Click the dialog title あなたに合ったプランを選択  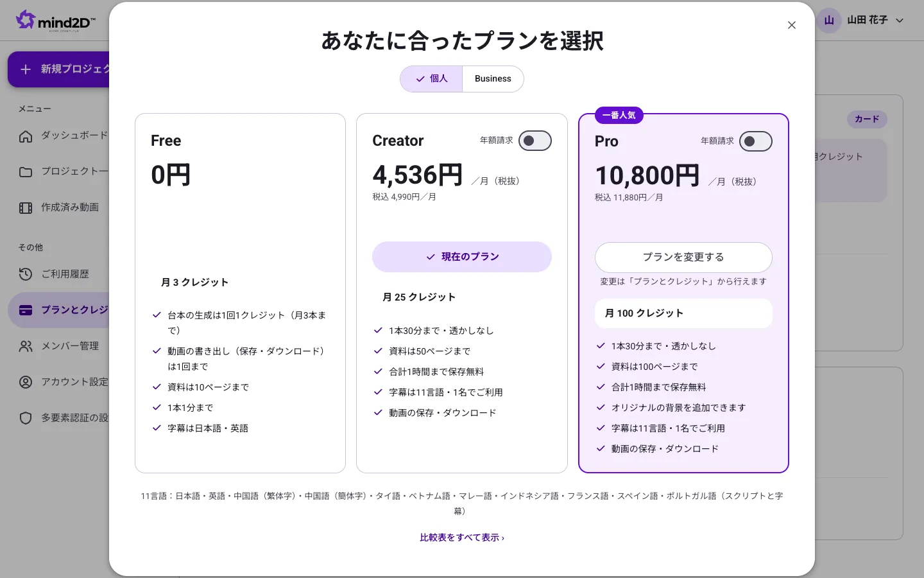[462, 40]
